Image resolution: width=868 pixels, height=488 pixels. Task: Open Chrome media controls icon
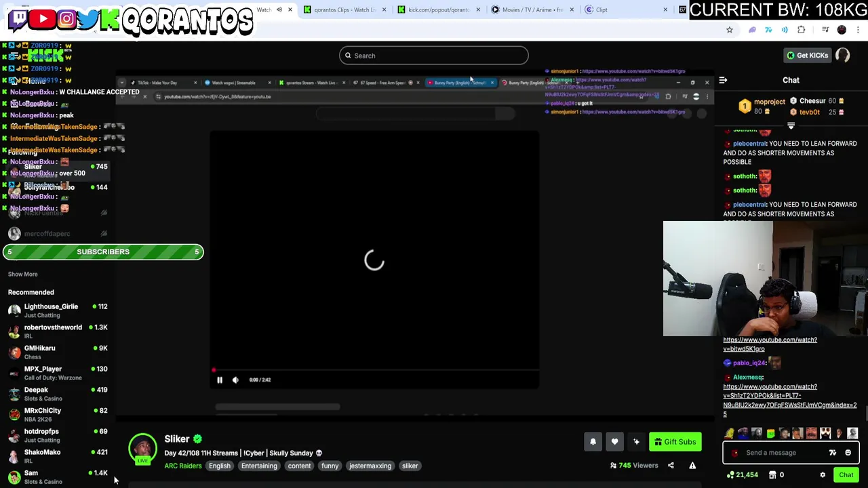[825, 30]
